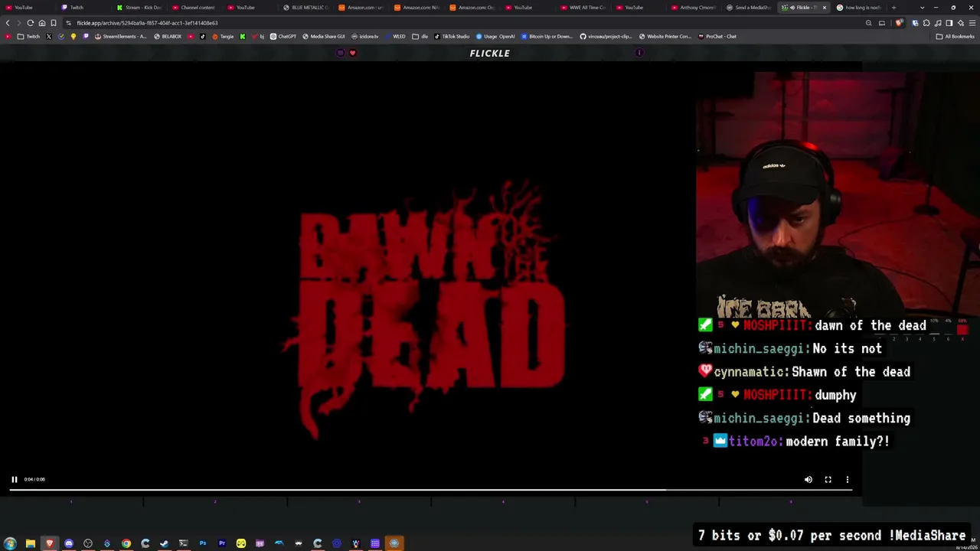Toggle the browser sidebar panel
The height and width of the screenshot is (551, 980).
(x=949, y=23)
